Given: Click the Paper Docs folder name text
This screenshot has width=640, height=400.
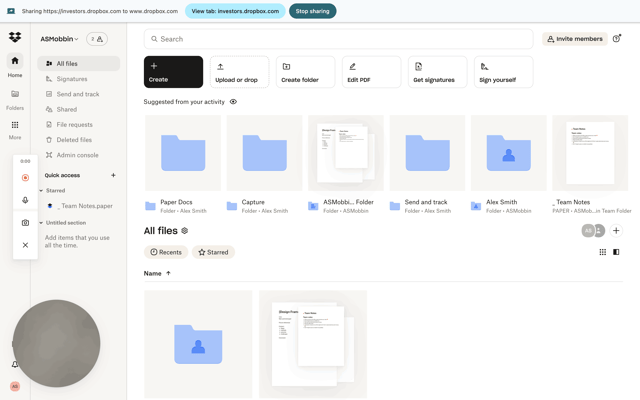Looking at the screenshot, I should pyautogui.click(x=176, y=202).
